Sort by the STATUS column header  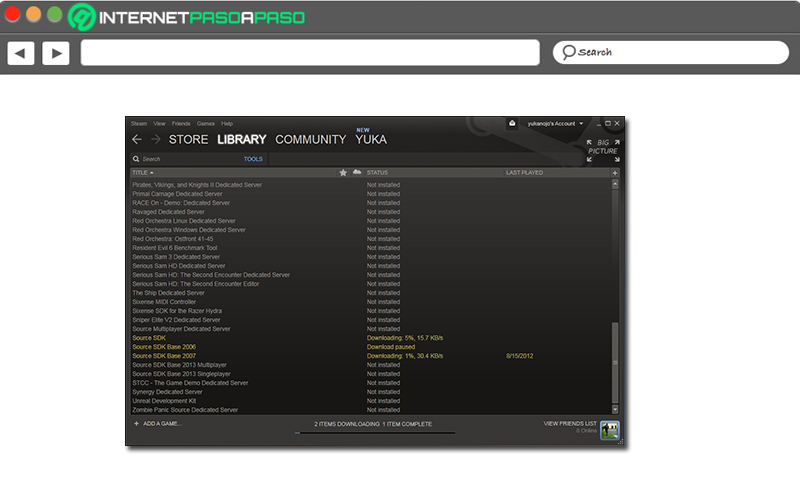[x=377, y=172]
